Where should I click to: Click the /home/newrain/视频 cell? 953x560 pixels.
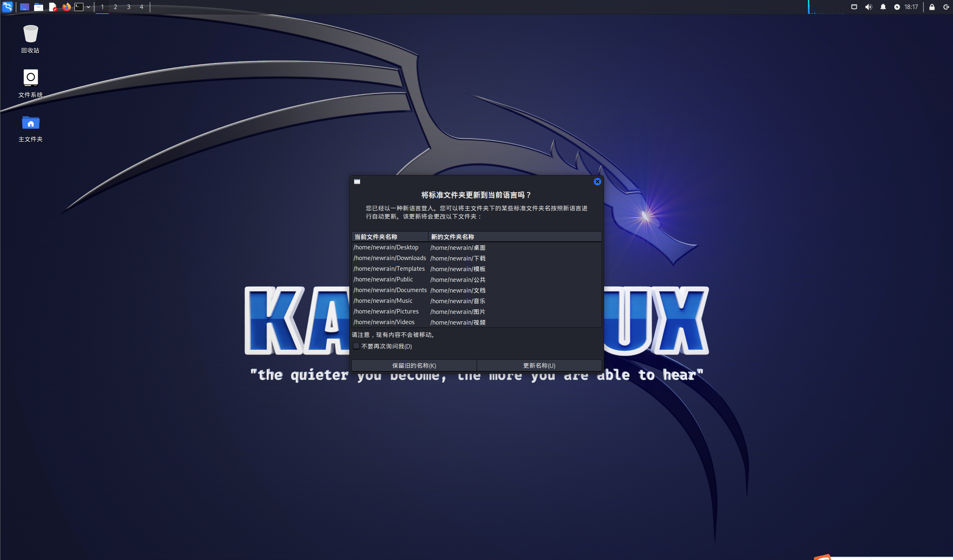click(458, 323)
